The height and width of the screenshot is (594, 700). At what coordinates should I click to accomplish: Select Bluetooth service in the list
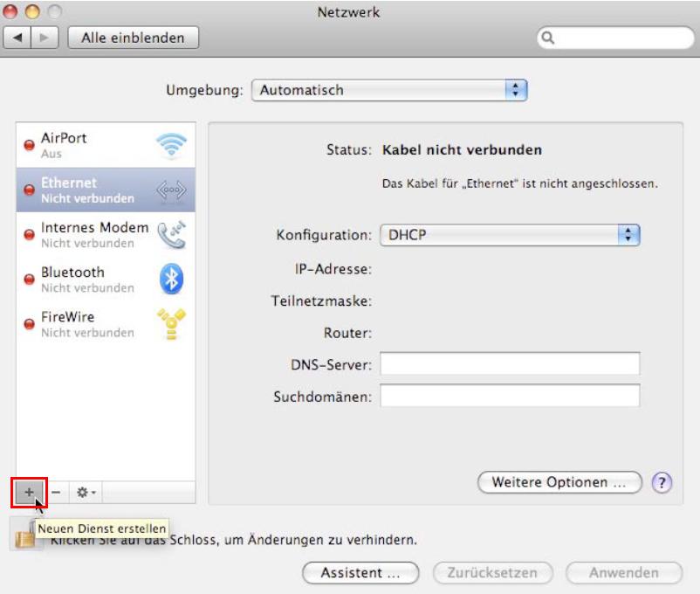[x=106, y=280]
